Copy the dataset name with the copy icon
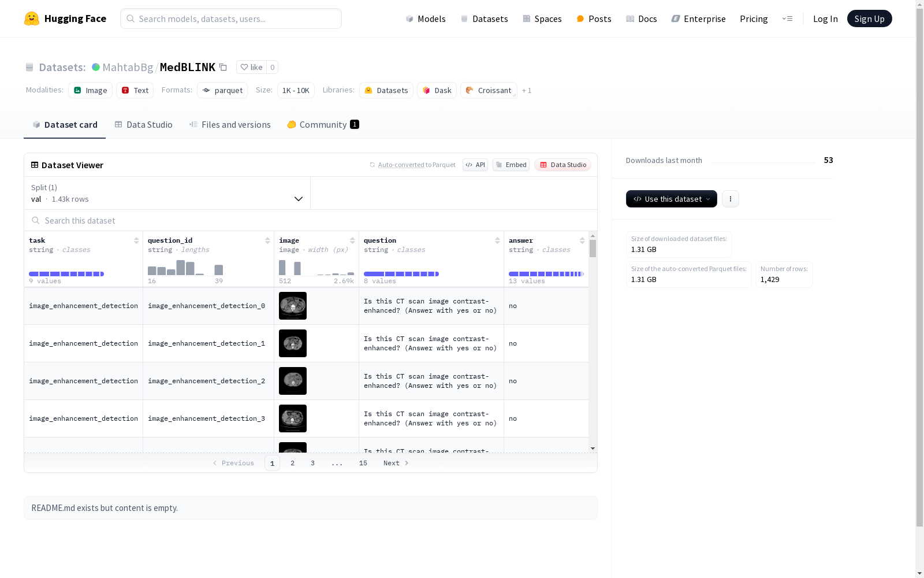The height and width of the screenshot is (578, 924). click(x=223, y=67)
